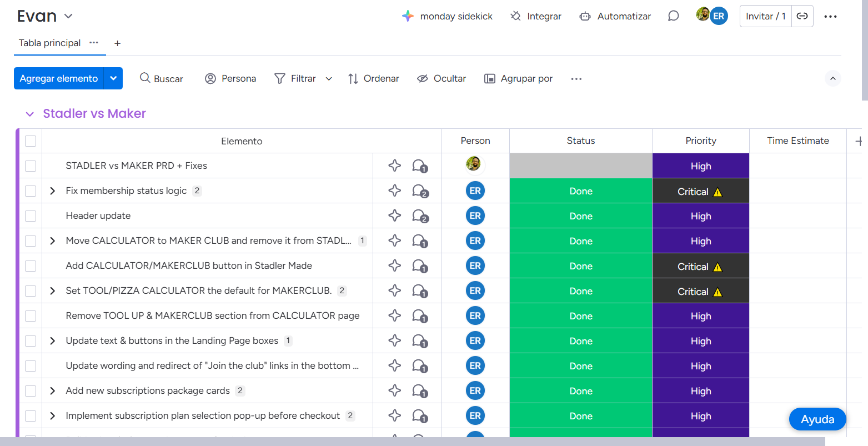The image size is (868, 446).
Task: Tick checkbox for Add CALCULATOR/MAKERCLUB button row
Action: tap(31, 266)
